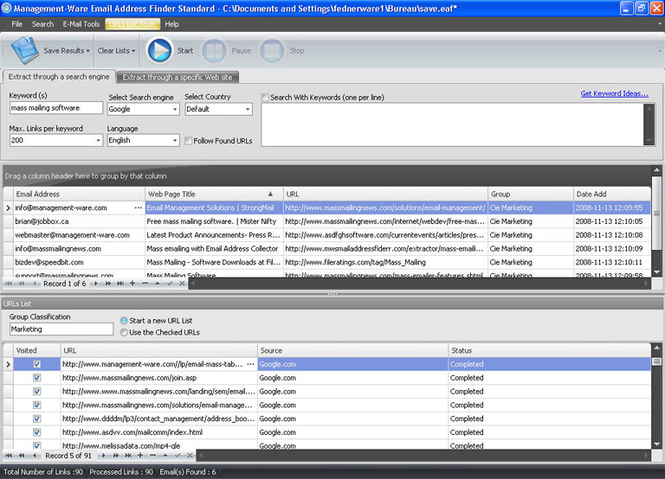Go to previous page in URLs List navigator
This screenshot has width=665, height=479.
point(22,456)
